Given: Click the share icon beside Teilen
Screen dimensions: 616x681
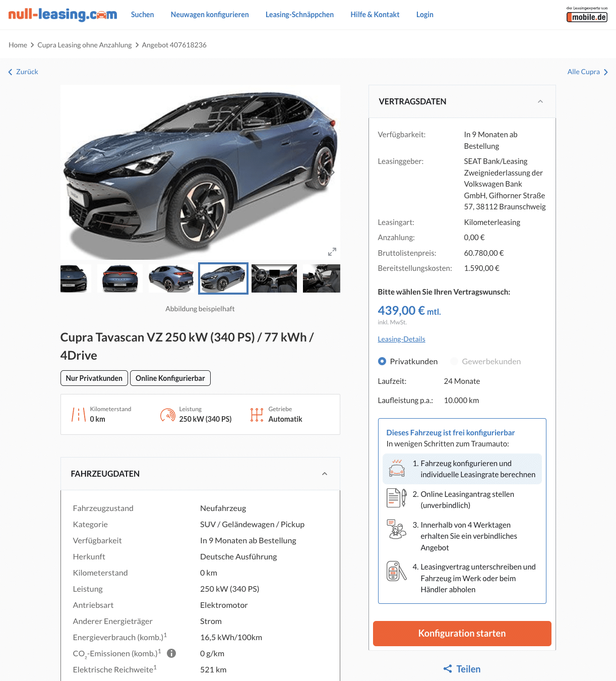Looking at the screenshot, I should pos(447,669).
